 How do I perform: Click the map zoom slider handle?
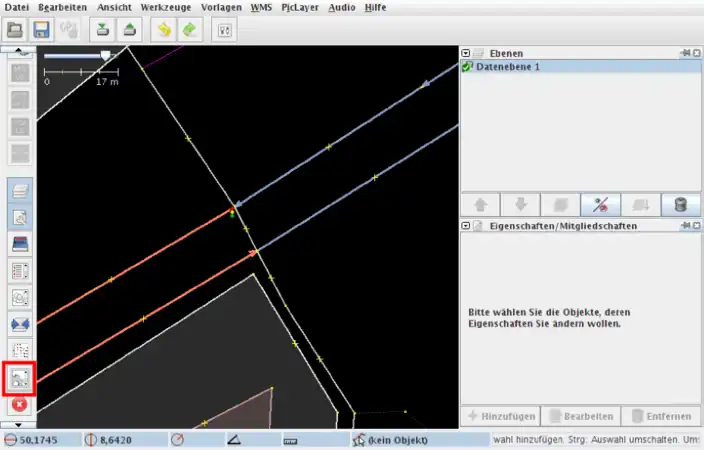[x=105, y=56]
